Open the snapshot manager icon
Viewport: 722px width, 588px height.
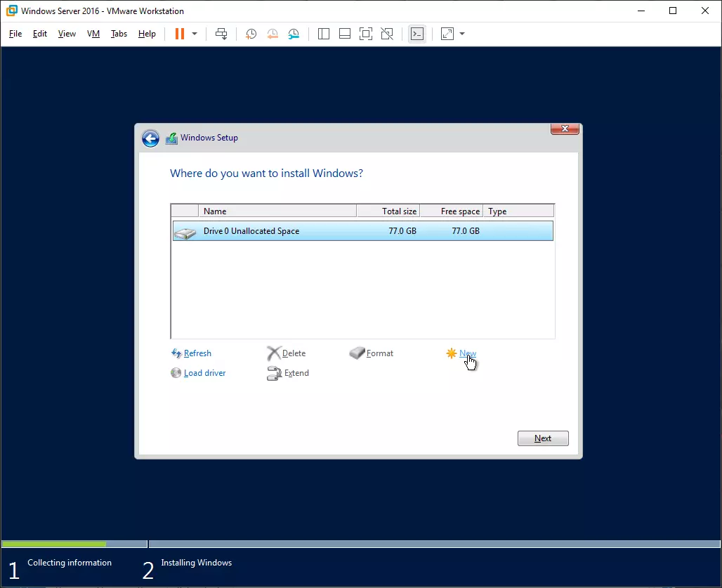pyautogui.click(x=294, y=34)
